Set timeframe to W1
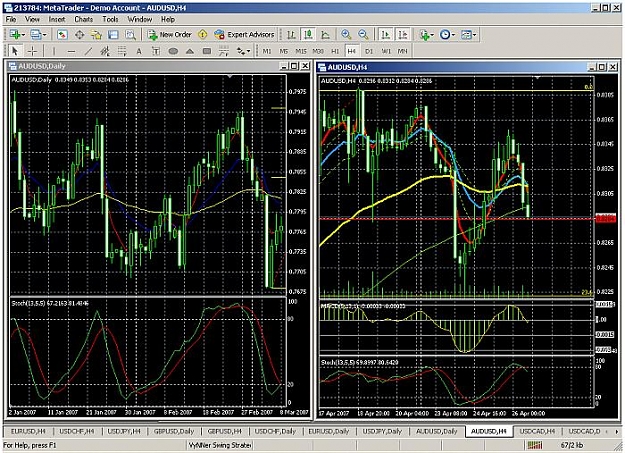Screen dimensions: 625x453 pos(386,51)
